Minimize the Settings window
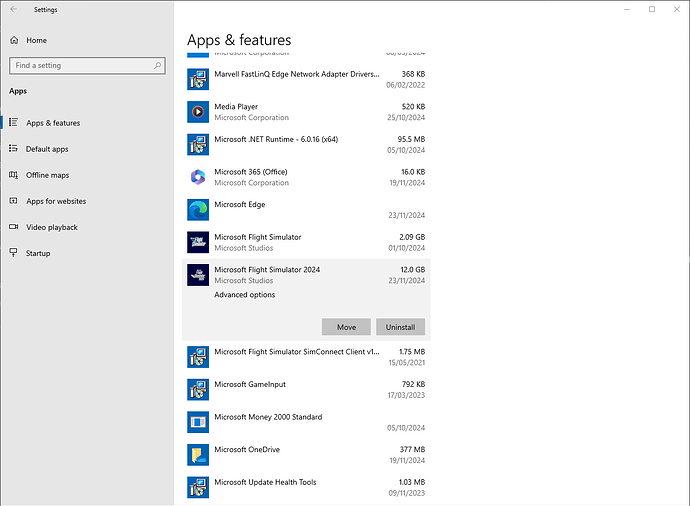Viewport: 690px width, 506px height. [x=628, y=9]
